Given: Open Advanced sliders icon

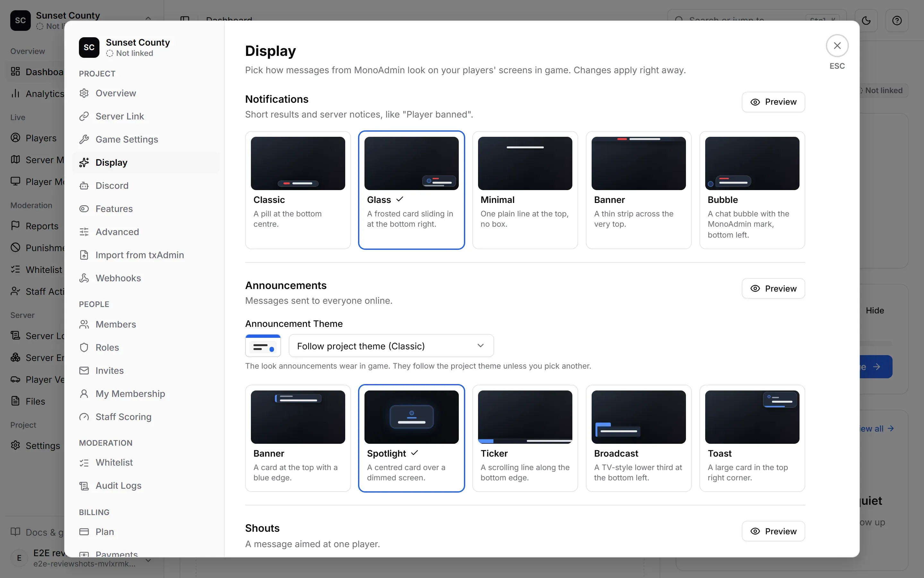Looking at the screenshot, I should coord(84,232).
